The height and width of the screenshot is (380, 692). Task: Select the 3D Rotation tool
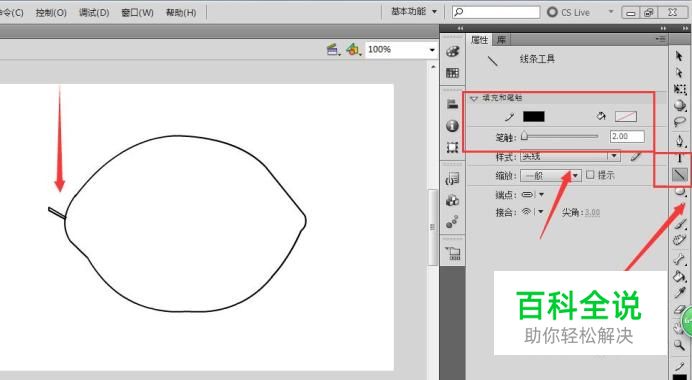680,105
